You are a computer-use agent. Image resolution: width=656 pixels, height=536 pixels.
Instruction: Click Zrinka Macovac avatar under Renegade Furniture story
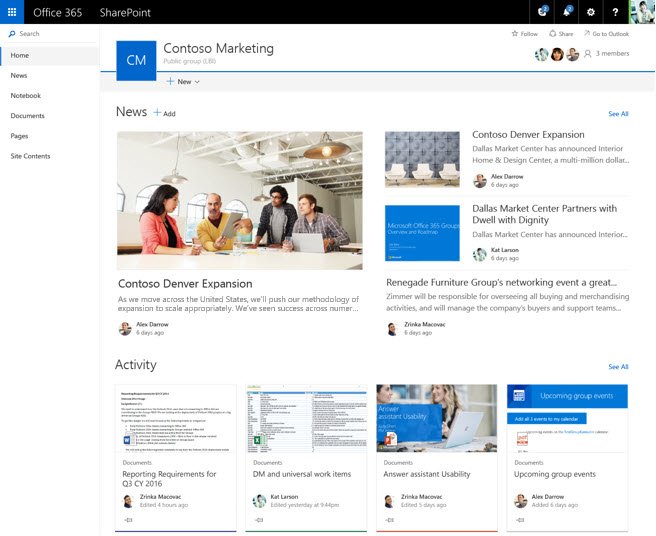tap(392, 328)
